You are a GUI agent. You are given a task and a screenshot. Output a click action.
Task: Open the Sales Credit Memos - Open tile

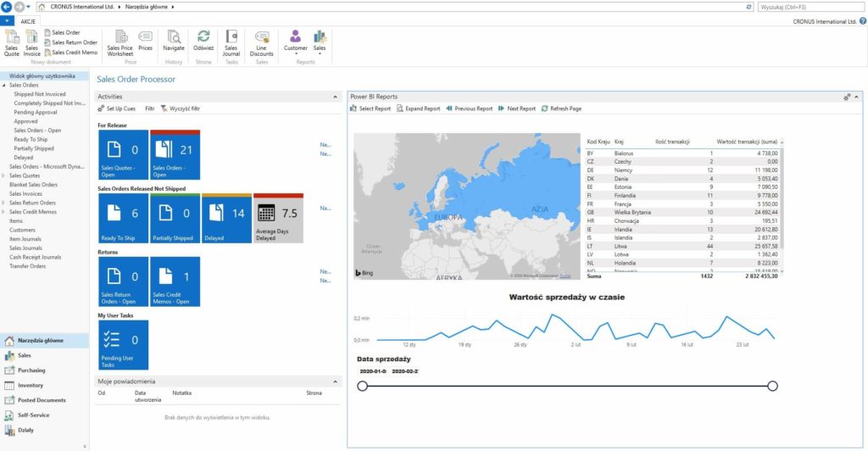(x=175, y=281)
